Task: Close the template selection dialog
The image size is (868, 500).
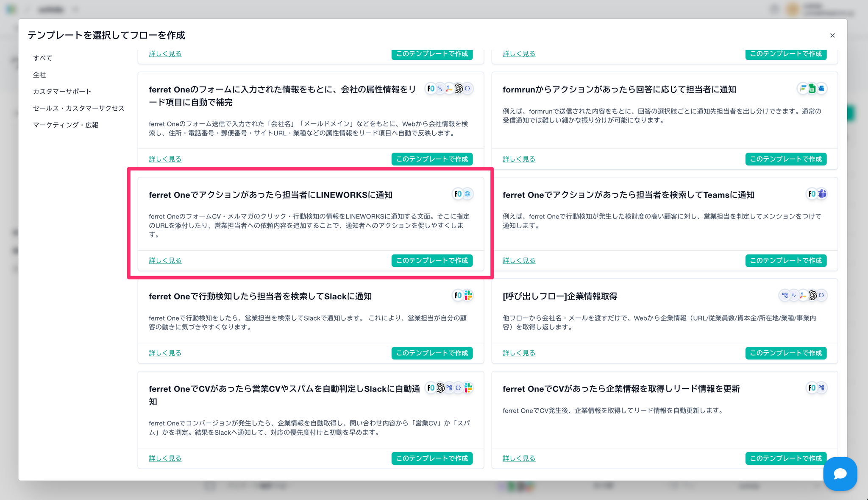Action: coord(832,36)
